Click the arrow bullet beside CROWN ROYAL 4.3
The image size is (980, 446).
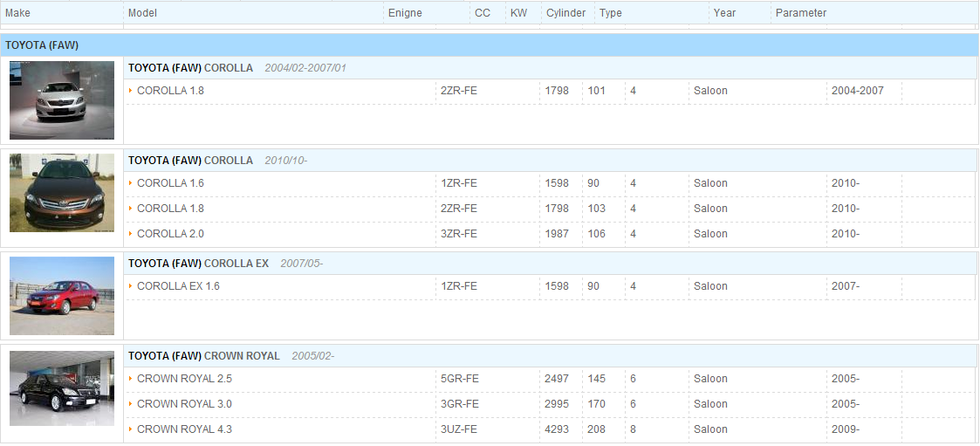(x=131, y=429)
